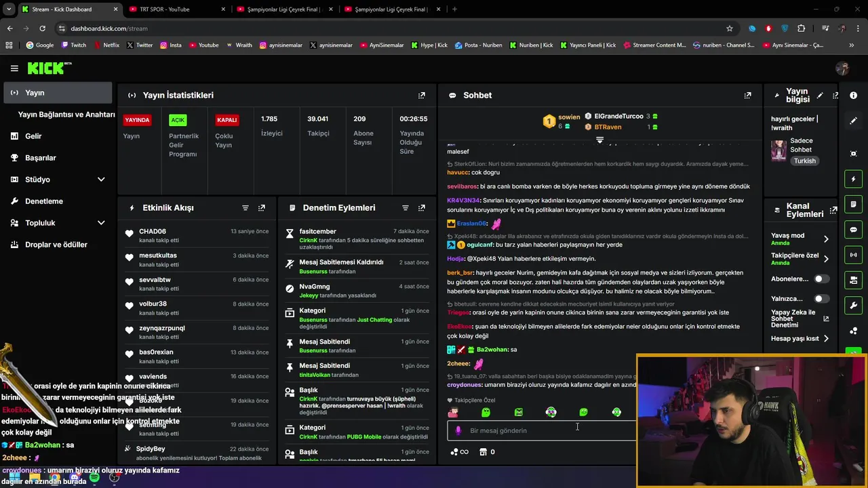The image size is (868, 488).
Task: Click CHAD06 follow event
Action: pos(197,235)
